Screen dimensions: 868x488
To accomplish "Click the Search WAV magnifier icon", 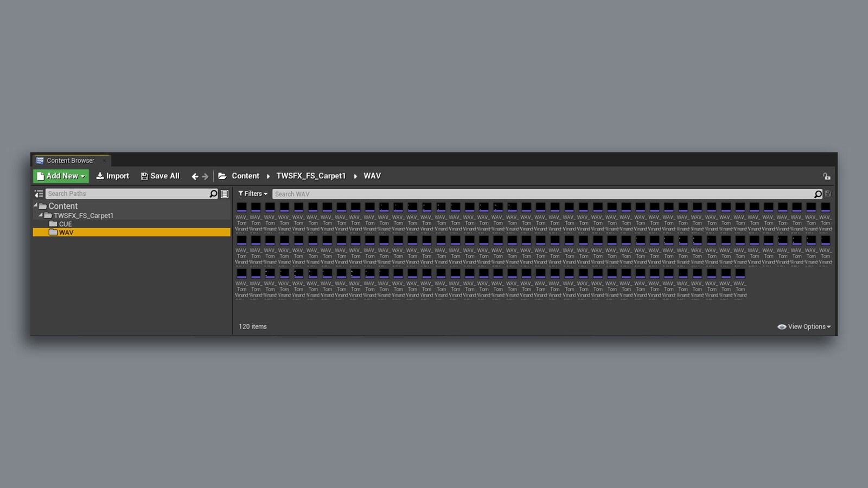I will (x=818, y=194).
